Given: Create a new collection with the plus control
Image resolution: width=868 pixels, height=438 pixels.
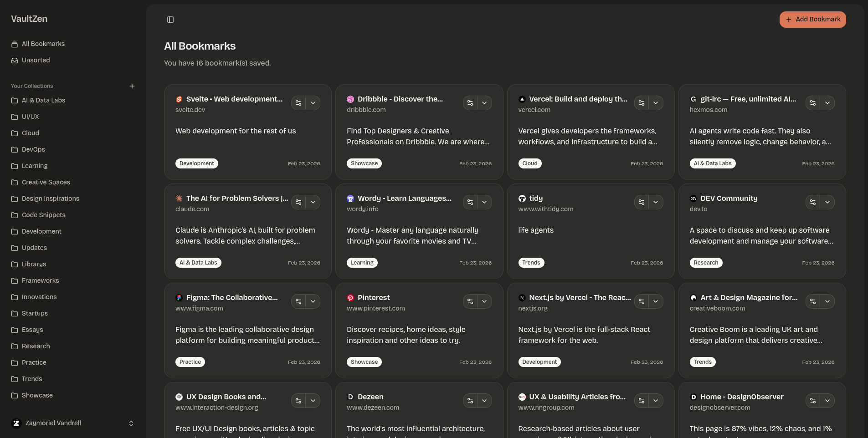Looking at the screenshot, I should pos(132,86).
